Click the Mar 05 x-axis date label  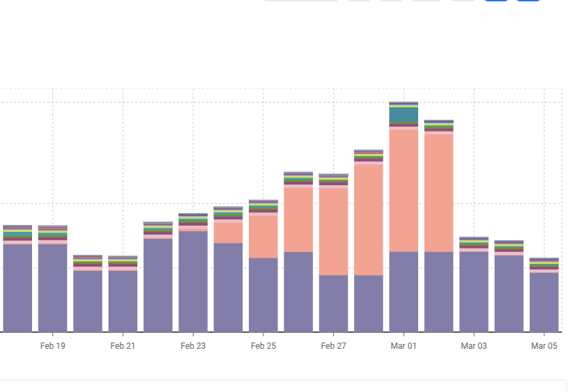coord(544,346)
